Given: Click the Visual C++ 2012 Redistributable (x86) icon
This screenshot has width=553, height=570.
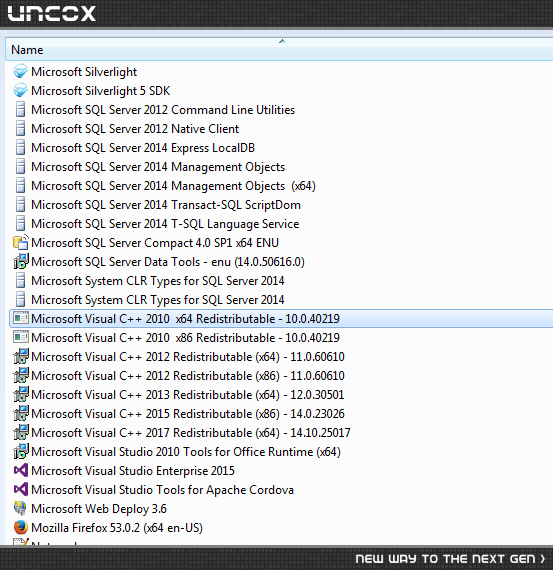Looking at the screenshot, I should (x=21, y=376).
